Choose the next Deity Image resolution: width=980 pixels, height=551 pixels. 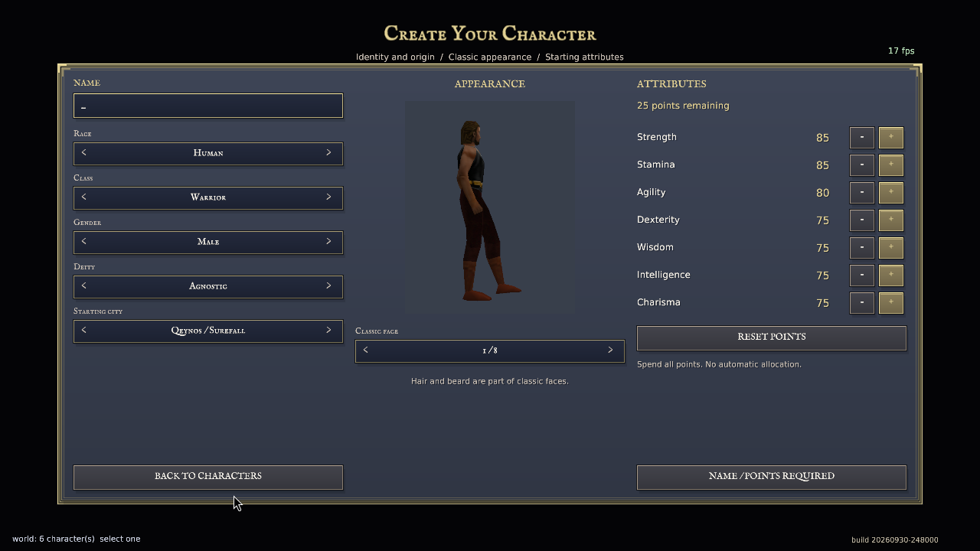pos(328,286)
